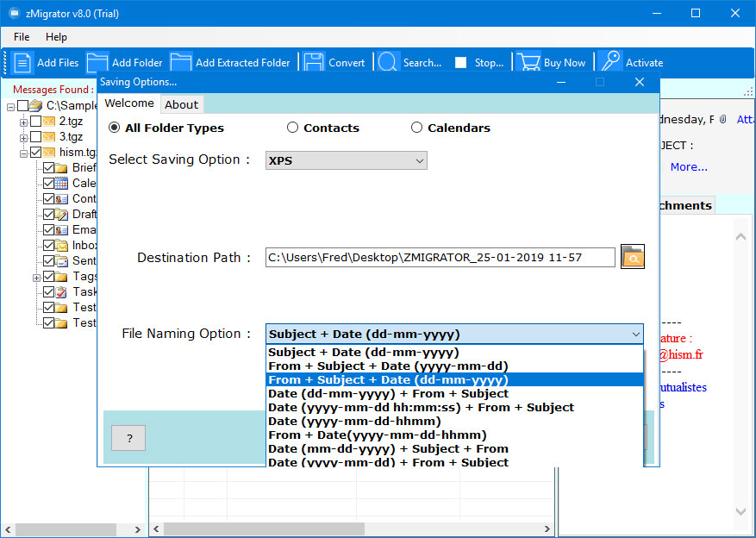
Task: Click the hism.tgz mail archive icon
Action: point(48,153)
